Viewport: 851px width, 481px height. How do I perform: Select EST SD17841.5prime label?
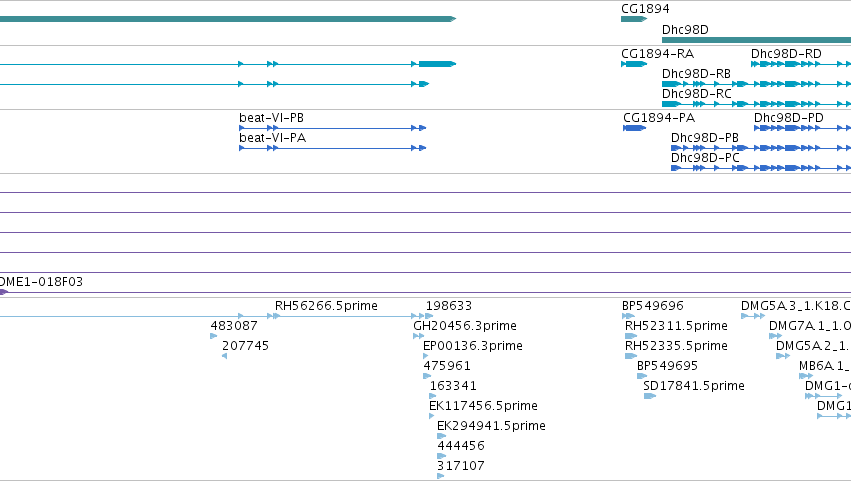coord(694,386)
